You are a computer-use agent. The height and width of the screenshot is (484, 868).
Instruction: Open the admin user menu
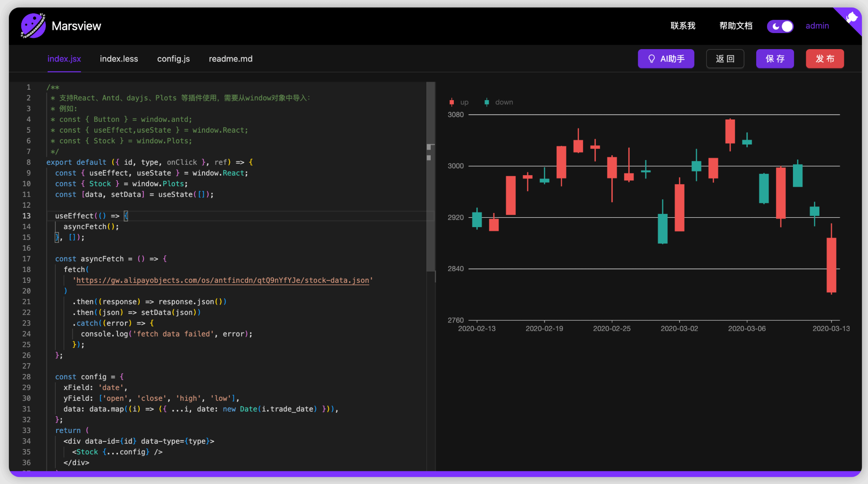pyautogui.click(x=817, y=26)
